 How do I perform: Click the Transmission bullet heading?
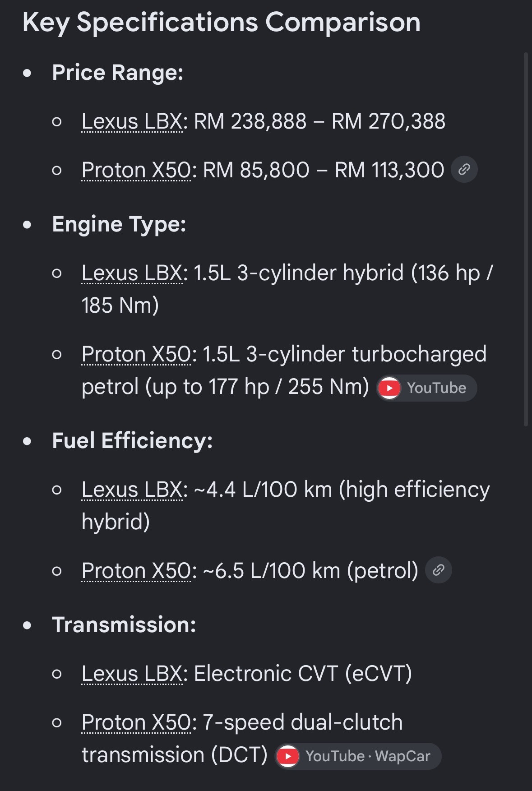[x=124, y=625]
